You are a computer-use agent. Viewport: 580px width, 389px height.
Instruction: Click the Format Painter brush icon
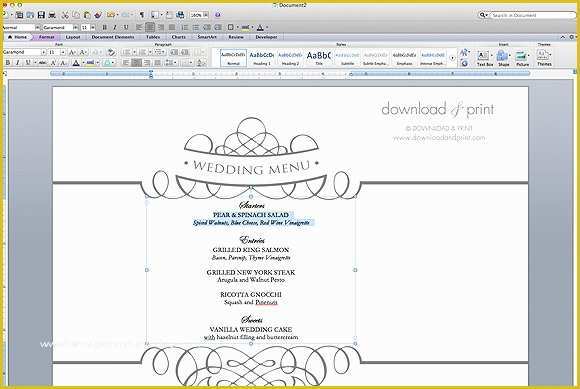coord(98,15)
